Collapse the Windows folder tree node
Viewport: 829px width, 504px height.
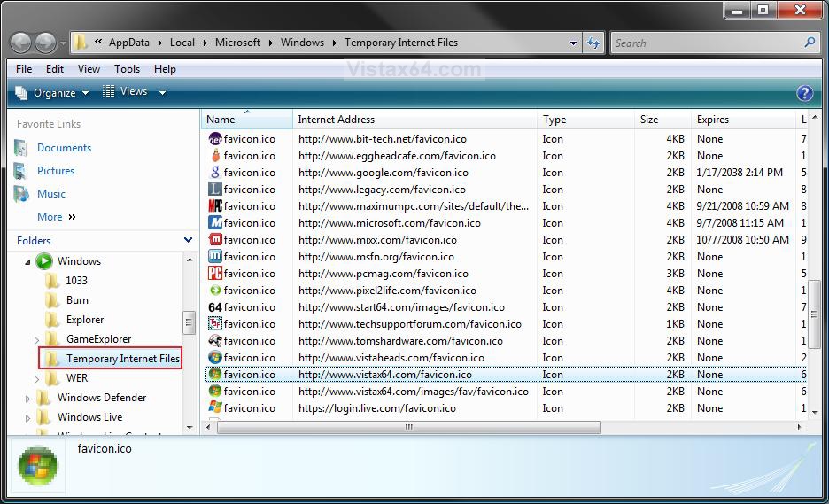tap(27, 262)
